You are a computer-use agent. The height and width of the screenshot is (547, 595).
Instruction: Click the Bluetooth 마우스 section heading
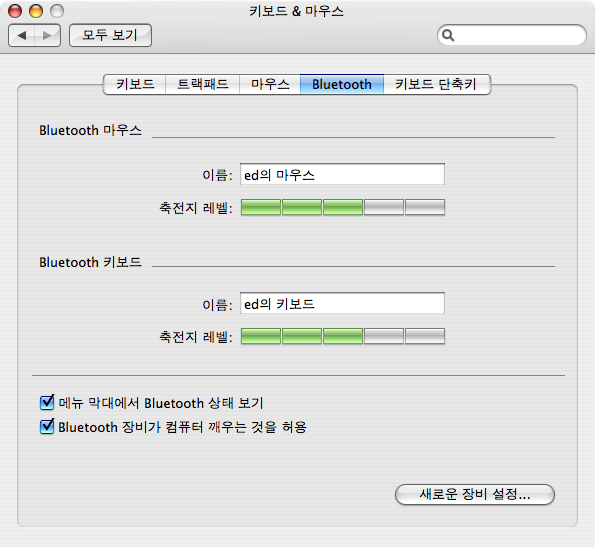[90, 130]
